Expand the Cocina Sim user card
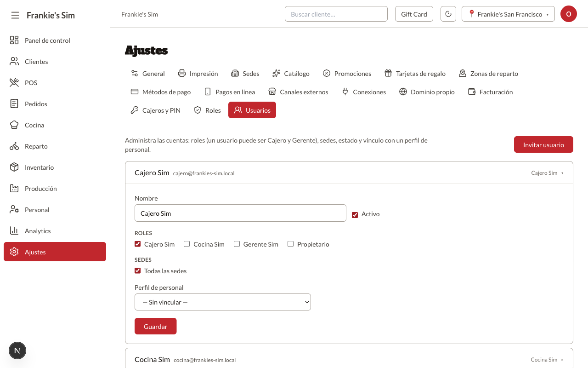 (x=349, y=360)
